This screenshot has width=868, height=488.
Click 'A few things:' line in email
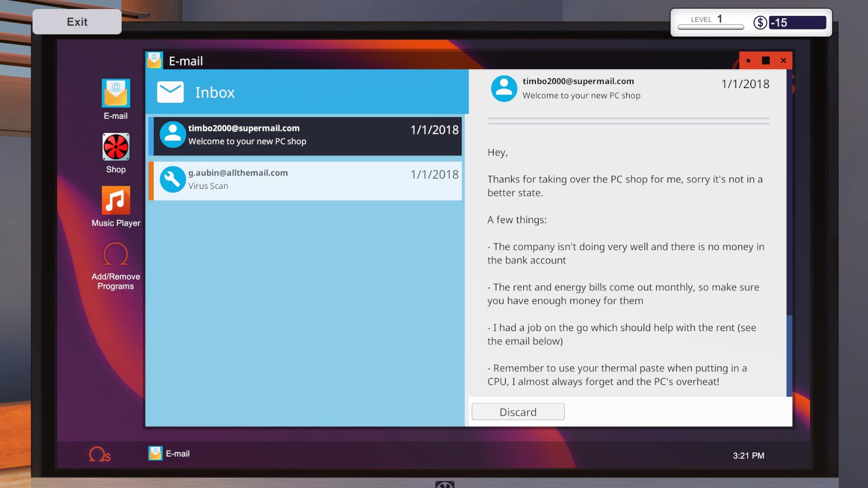(517, 220)
